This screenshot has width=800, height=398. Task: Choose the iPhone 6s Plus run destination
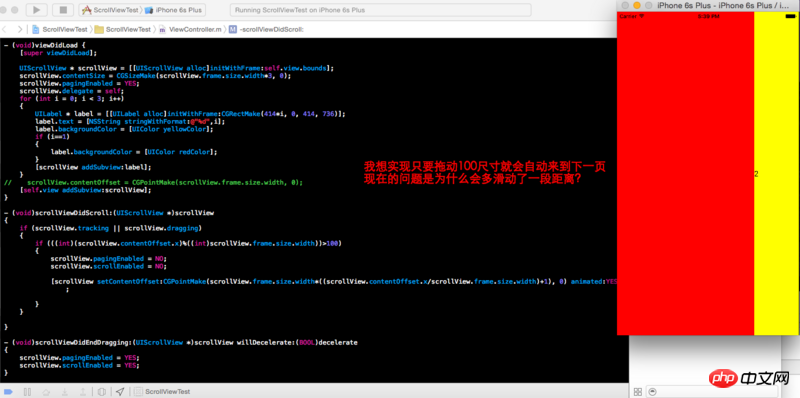point(173,10)
